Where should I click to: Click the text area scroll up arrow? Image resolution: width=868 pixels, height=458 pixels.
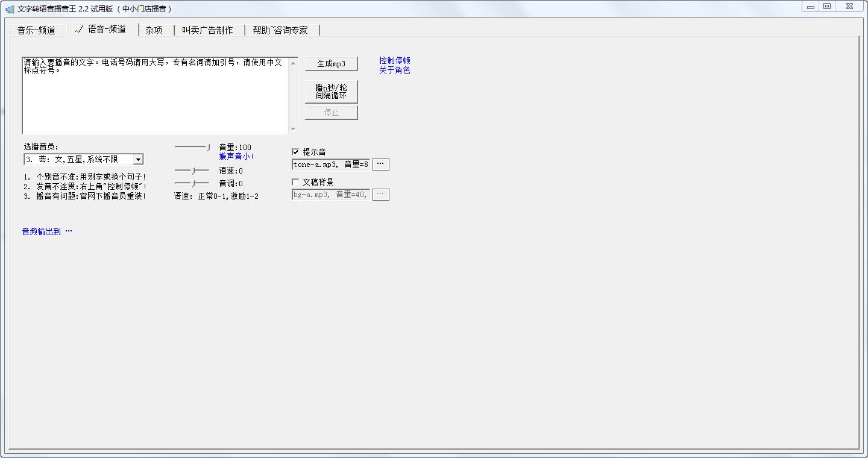coord(294,63)
